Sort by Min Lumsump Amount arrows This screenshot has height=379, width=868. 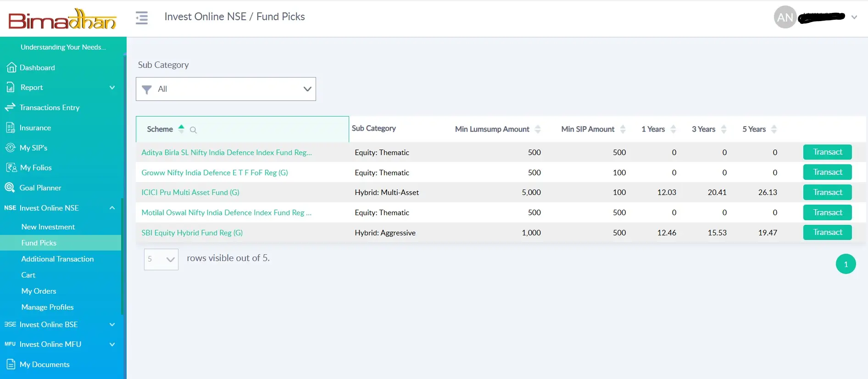click(538, 129)
